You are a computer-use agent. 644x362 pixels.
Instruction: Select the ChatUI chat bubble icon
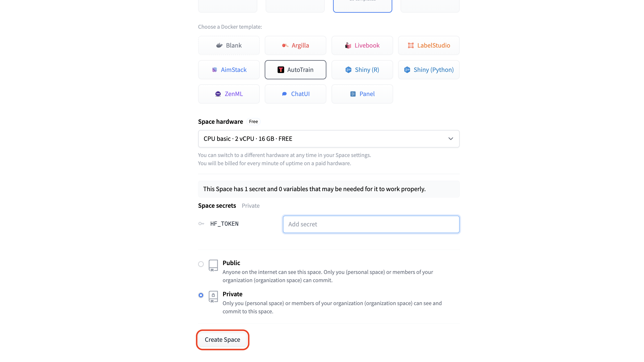pos(284,94)
